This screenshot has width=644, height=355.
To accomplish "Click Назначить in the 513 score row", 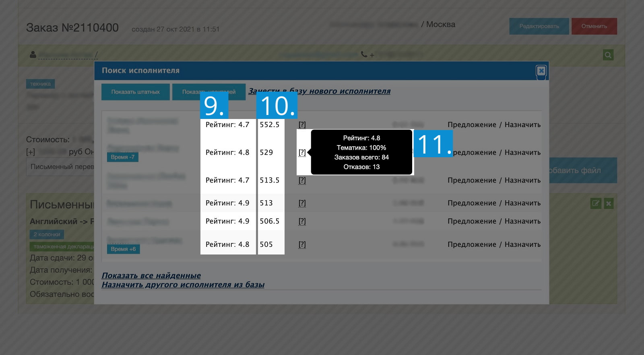I will click(522, 203).
